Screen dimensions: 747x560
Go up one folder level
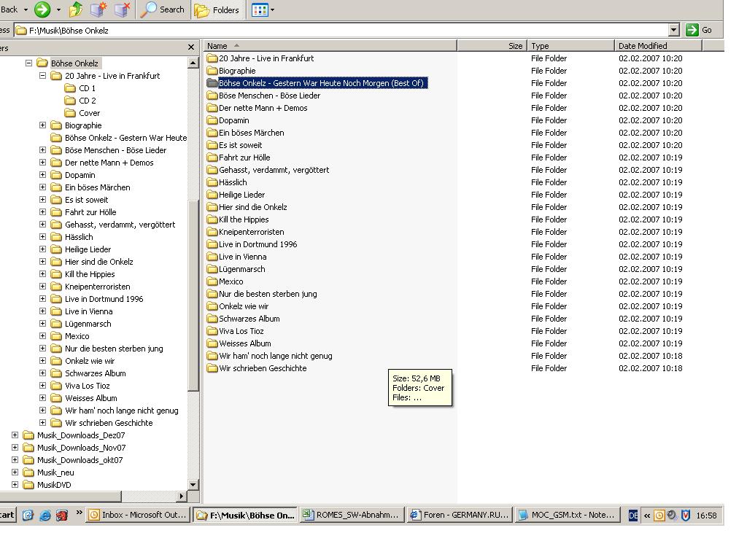pos(76,9)
